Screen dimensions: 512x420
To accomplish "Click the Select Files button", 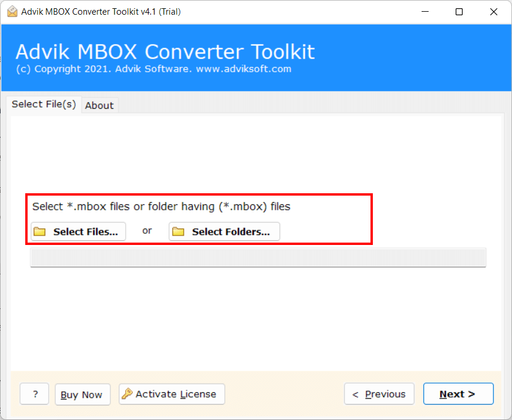I will point(78,231).
